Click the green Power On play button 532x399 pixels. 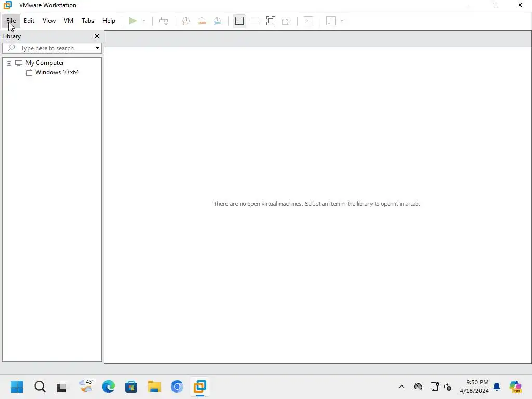coord(132,21)
